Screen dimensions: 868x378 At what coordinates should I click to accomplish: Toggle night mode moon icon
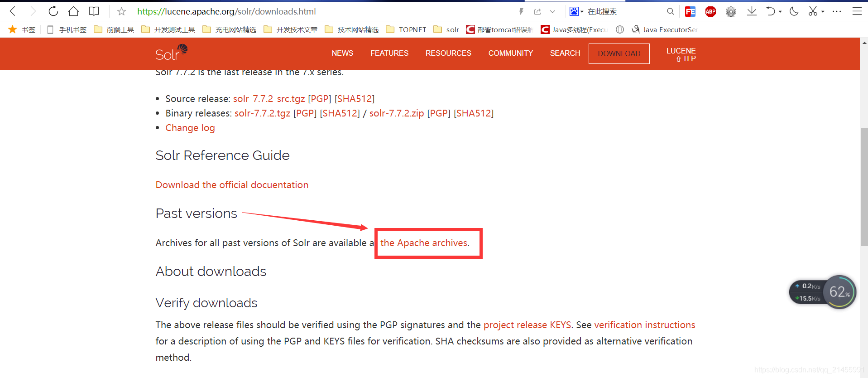[x=794, y=11]
